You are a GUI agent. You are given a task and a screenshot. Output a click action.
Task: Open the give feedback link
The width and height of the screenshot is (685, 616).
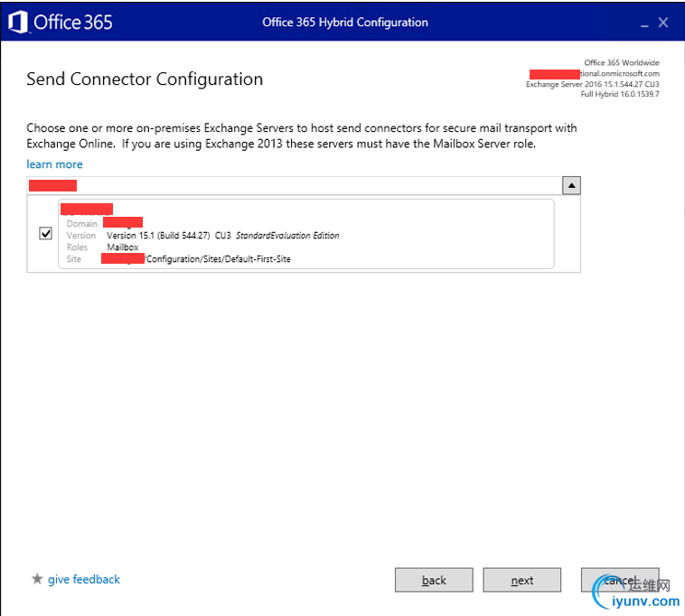[x=83, y=579]
